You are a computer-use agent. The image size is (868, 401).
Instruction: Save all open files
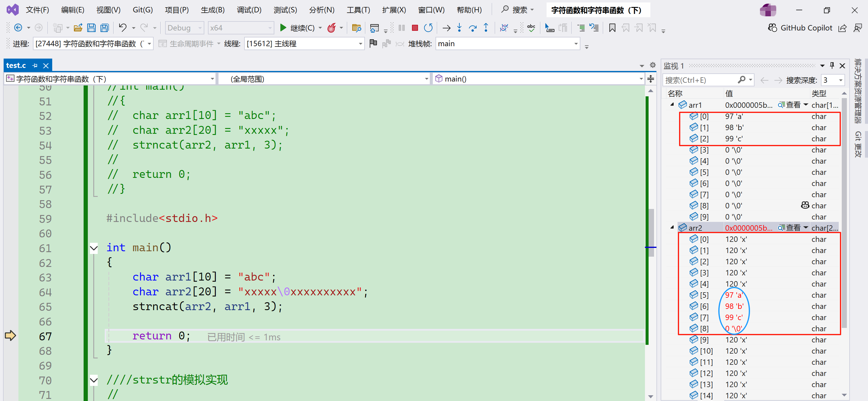pos(104,28)
